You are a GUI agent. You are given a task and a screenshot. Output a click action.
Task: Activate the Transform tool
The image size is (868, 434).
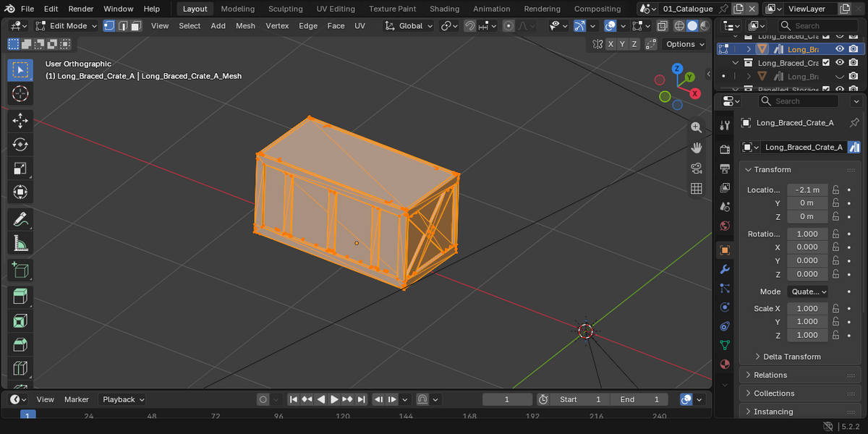(20, 192)
